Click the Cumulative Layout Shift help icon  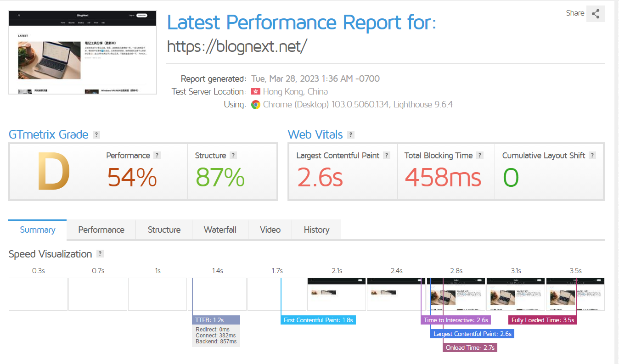[592, 156]
